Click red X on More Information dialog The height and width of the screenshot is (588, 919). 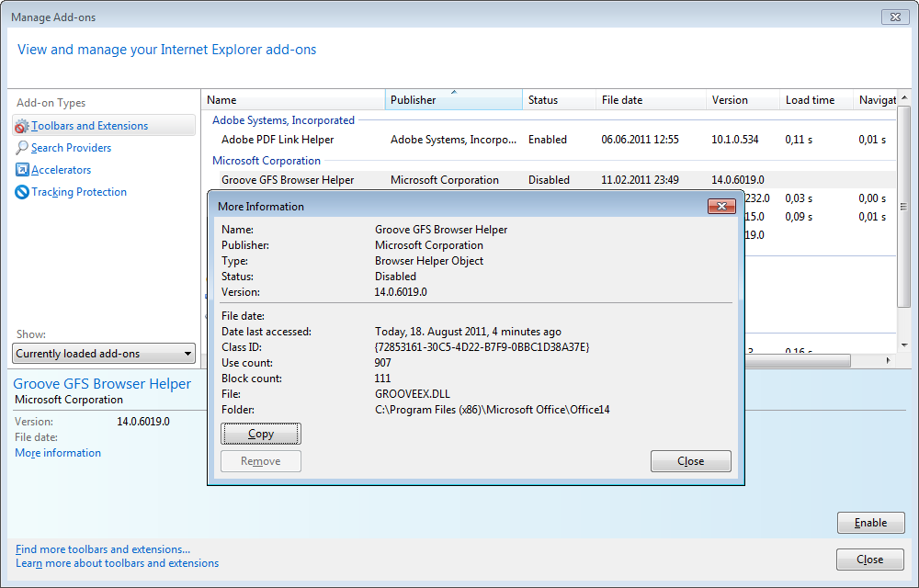point(721,206)
